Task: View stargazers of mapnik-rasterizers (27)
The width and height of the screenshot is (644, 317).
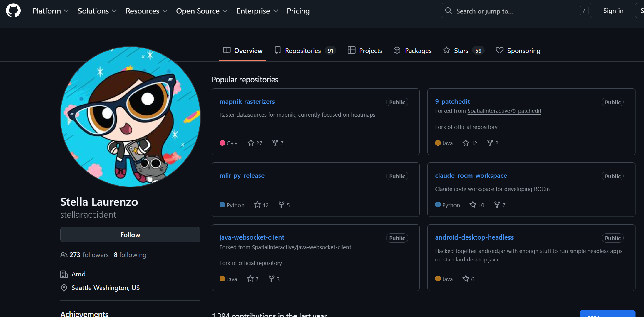Action: point(255,143)
